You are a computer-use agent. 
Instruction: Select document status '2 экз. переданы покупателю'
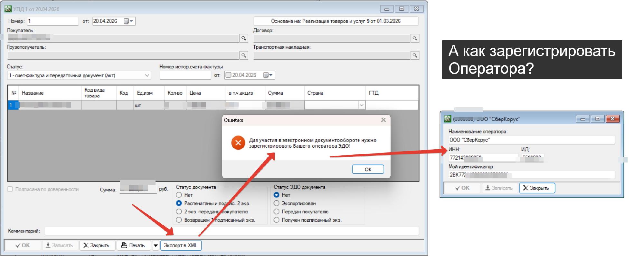179,212
